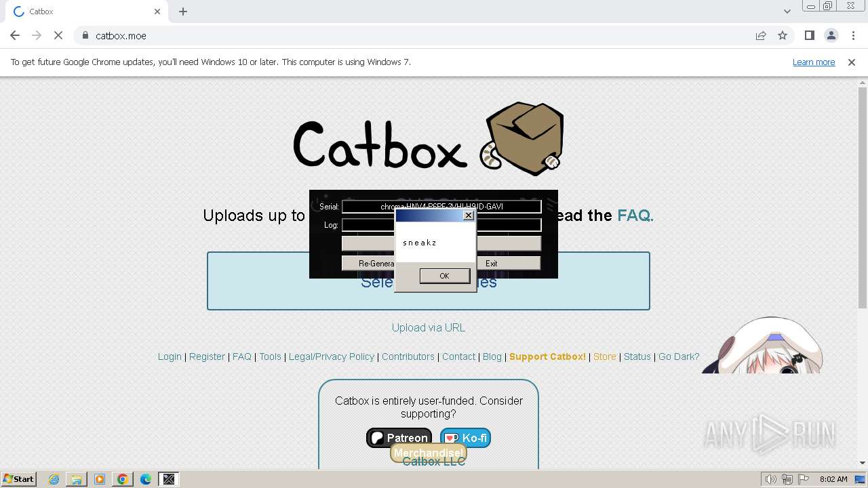868x488 pixels.
Task: Click the browser back arrow
Action: point(15,35)
